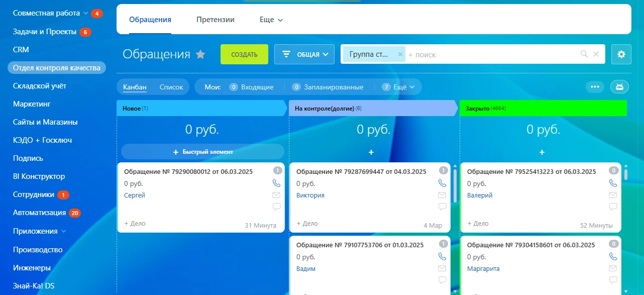Screen dimensions: 644x295
Task: Filter by Запланированные counter
Action: (x=328, y=87)
